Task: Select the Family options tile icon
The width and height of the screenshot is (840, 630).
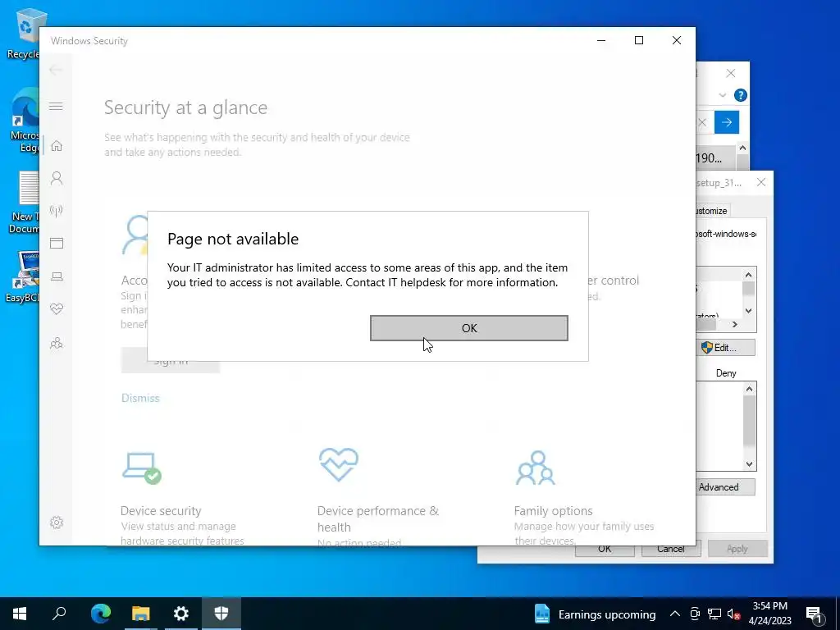Action: (x=535, y=468)
